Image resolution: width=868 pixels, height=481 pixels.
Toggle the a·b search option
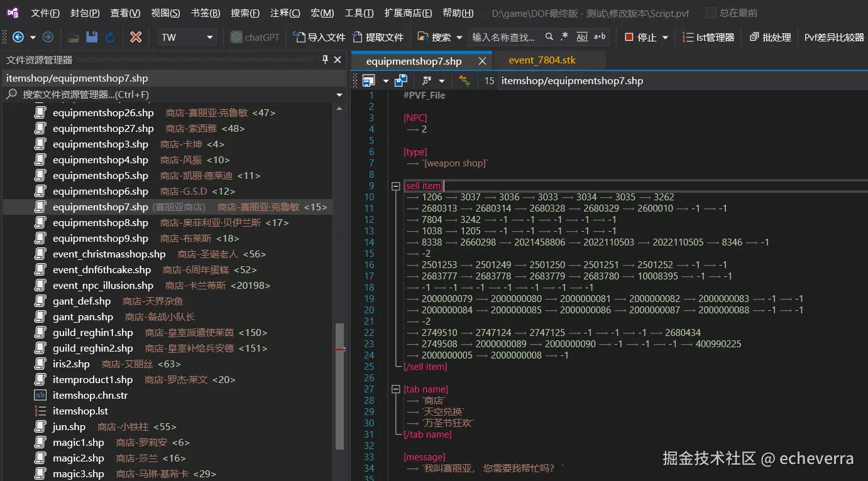point(600,37)
